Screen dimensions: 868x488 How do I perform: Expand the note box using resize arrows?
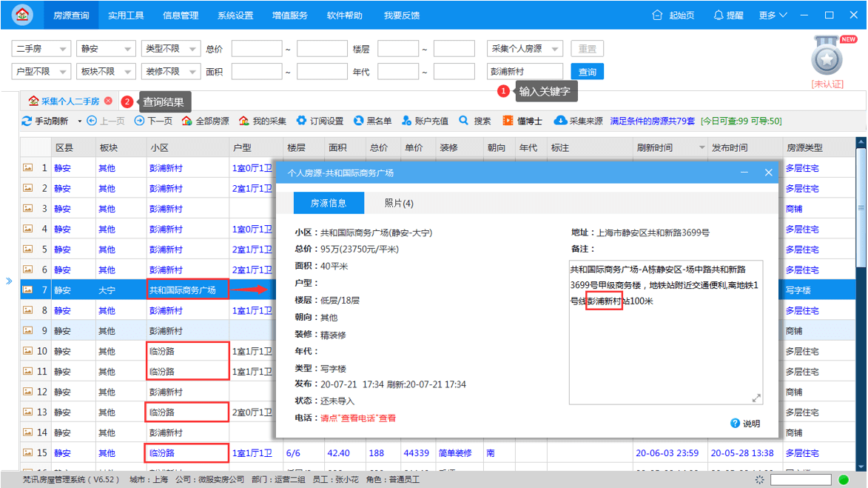(756, 398)
